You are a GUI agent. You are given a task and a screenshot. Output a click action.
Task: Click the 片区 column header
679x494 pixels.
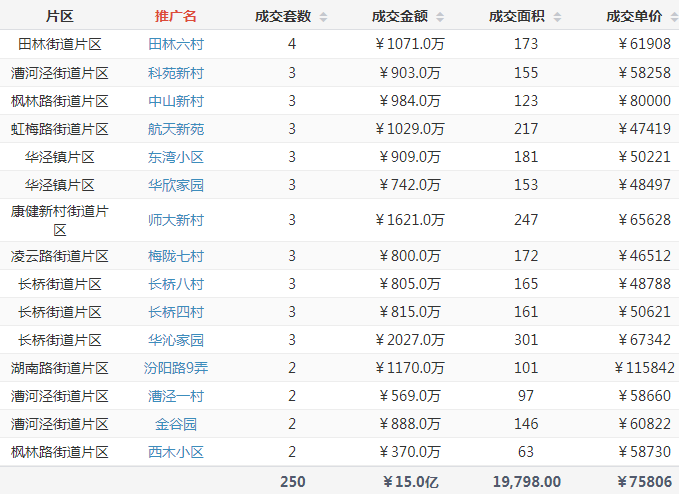click(60, 16)
